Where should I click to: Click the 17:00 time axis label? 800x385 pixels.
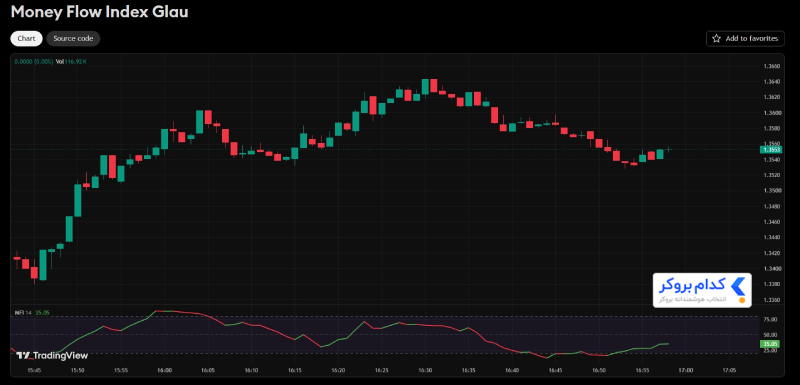(x=686, y=371)
